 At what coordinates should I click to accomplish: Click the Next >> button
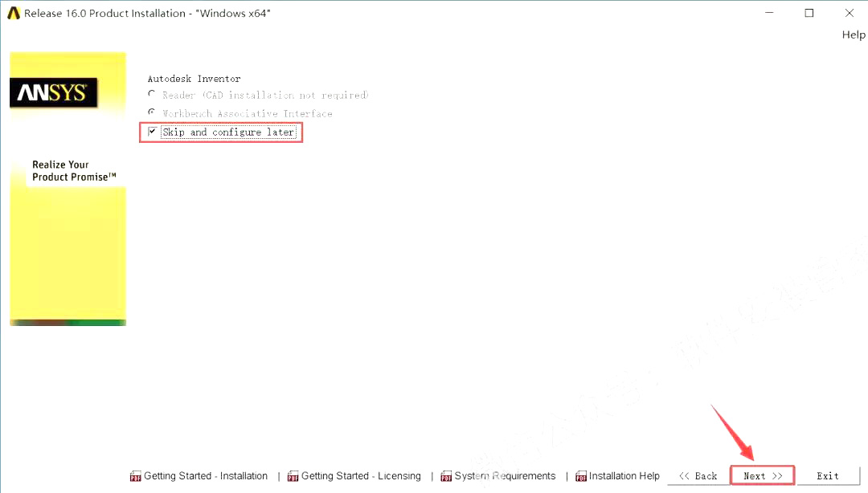pos(762,476)
